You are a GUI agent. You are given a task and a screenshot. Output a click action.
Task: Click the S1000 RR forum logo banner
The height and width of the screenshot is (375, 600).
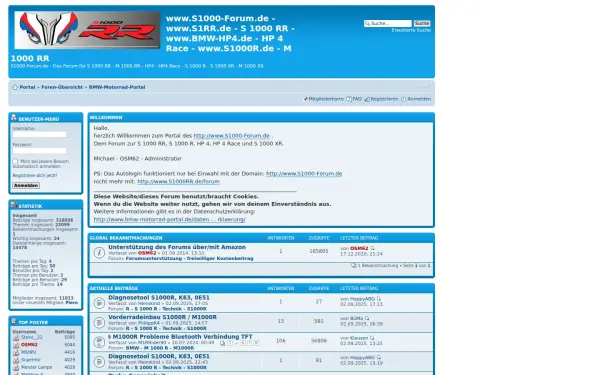tap(87, 30)
